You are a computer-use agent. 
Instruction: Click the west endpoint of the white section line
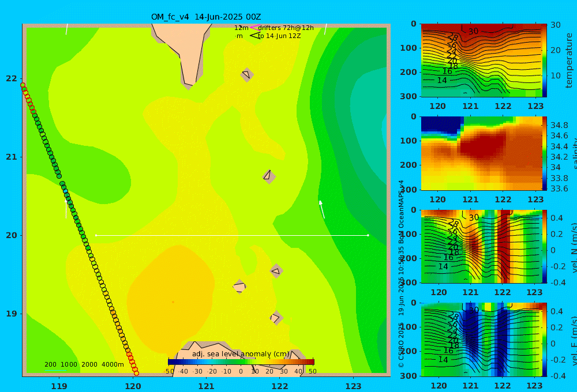pos(96,235)
